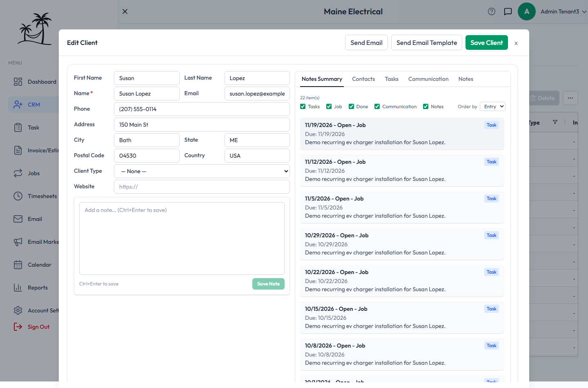Open the Timesheets clock icon

18,196
